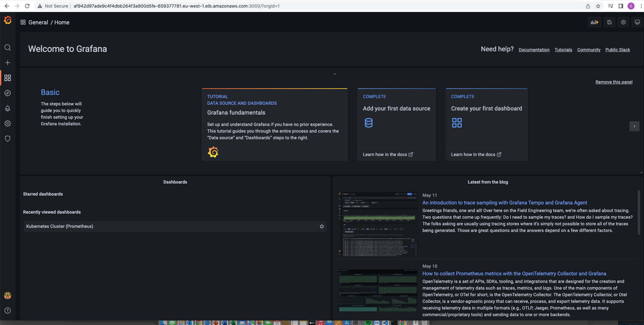644x325 pixels.
Task: Click the Save dashboard icon
Action: coord(609,22)
